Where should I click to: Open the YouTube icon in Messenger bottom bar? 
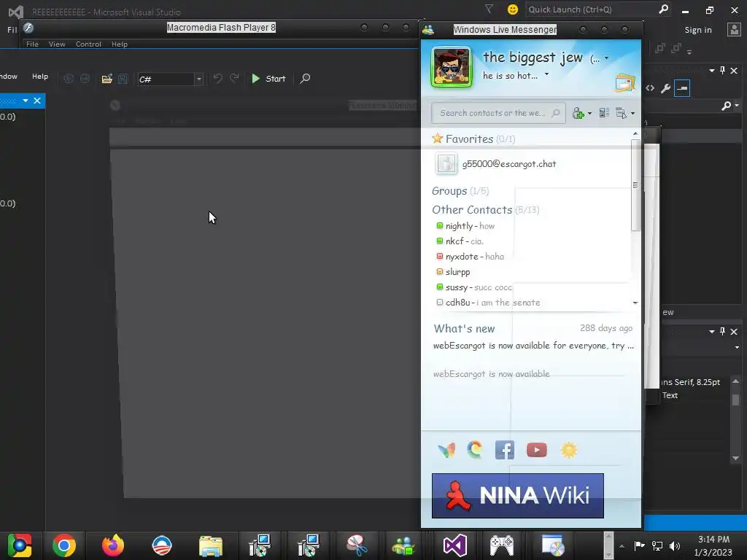[536, 450]
